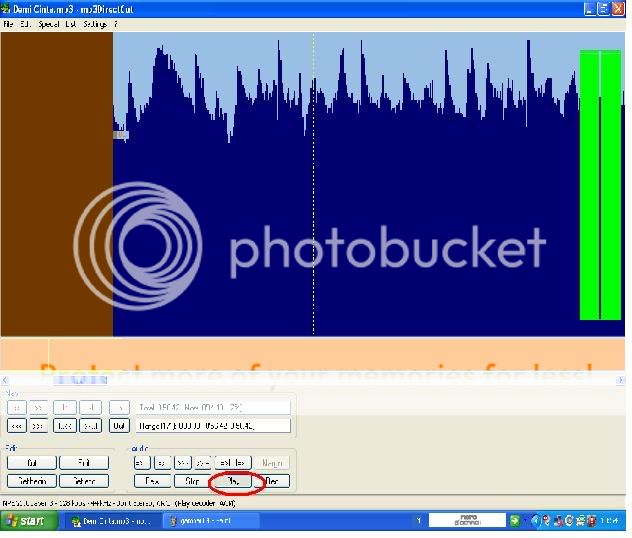Click the Cut button in Edit group
632x538 pixels.
tap(32, 463)
